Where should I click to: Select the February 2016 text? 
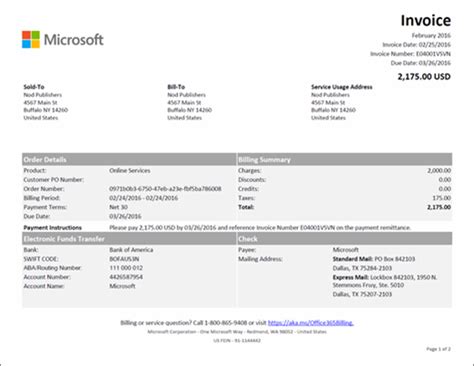(431, 35)
